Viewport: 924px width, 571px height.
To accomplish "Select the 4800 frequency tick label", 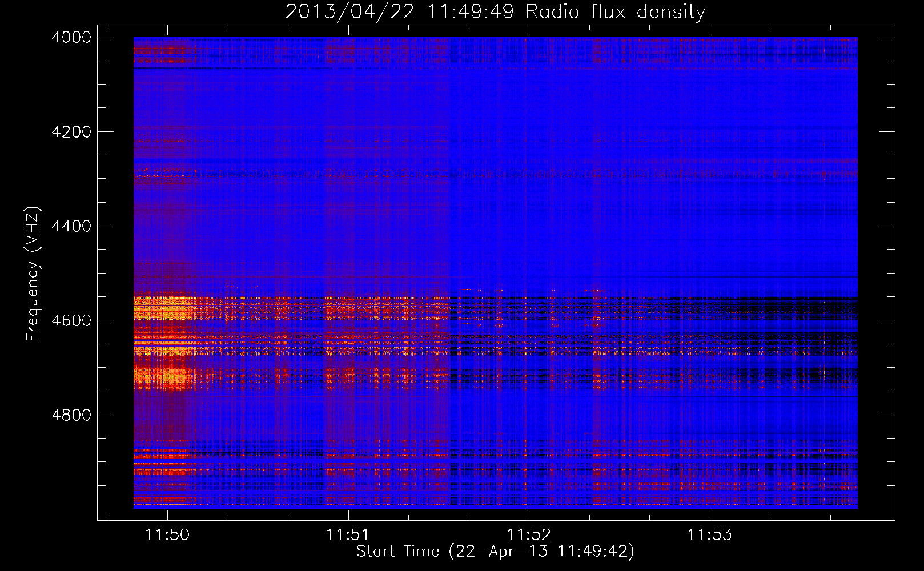I will click(71, 415).
